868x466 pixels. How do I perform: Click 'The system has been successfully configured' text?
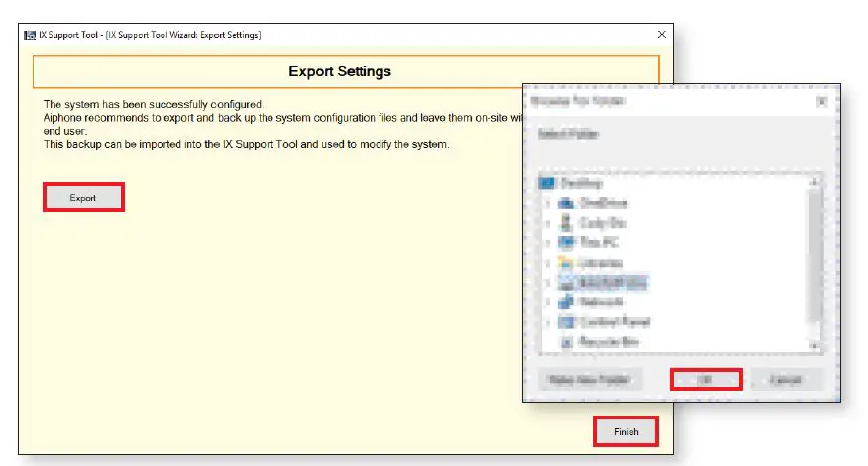(153, 104)
